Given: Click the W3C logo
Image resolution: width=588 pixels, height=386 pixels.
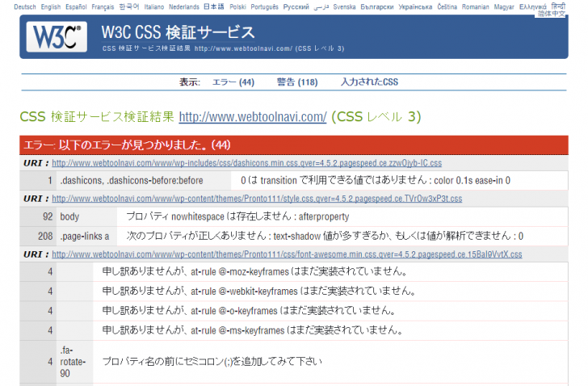Looking at the screenshot, I should tap(57, 36).
